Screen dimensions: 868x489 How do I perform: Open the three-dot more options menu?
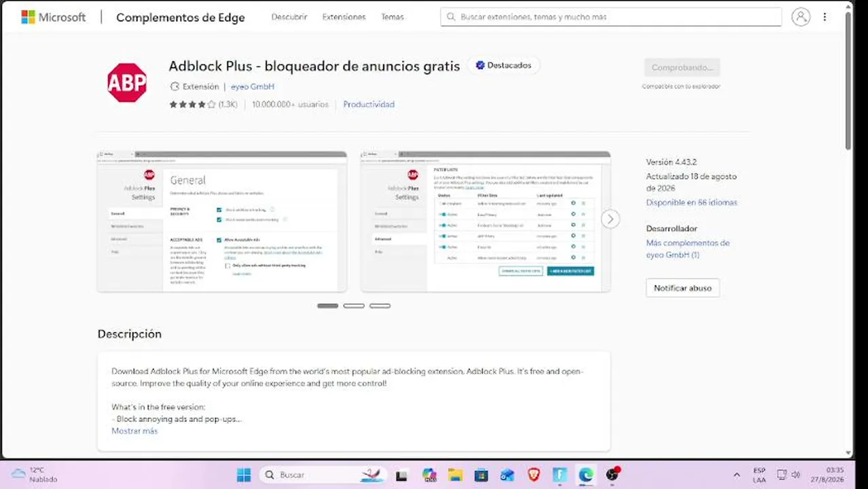(825, 17)
